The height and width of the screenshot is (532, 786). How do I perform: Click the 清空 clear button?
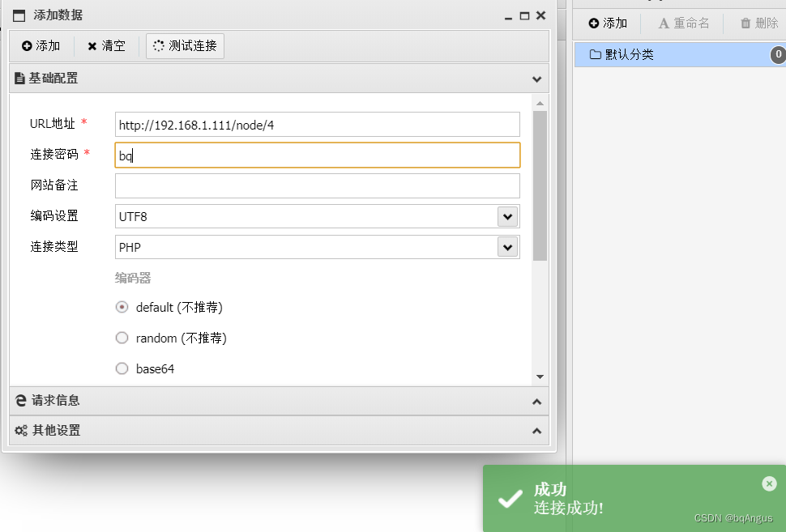(x=106, y=46)
